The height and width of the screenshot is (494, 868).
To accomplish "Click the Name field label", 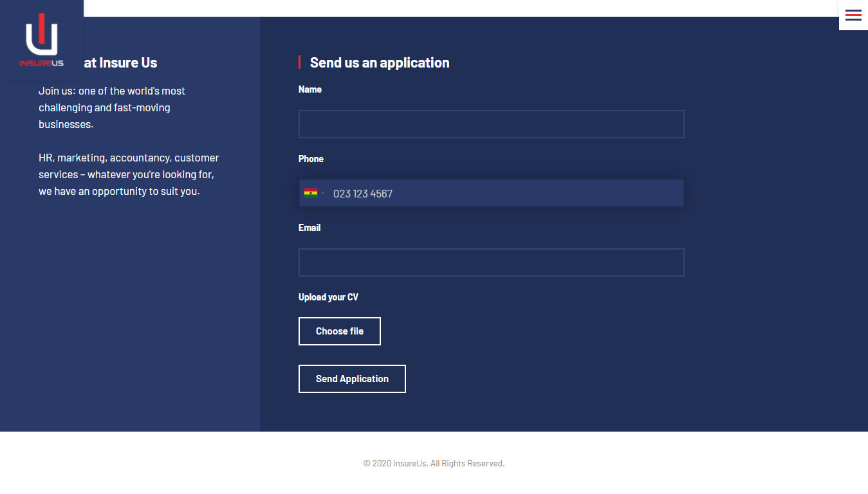I will point(310,89).
